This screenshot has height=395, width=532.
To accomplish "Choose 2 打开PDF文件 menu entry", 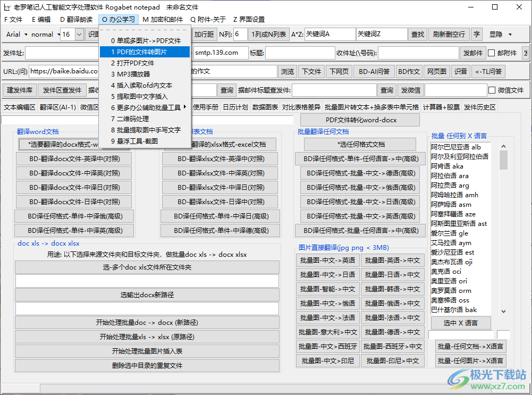I will (145, 63).
